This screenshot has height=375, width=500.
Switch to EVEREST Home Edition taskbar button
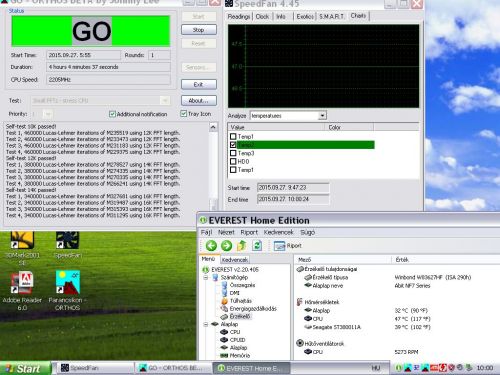coord(251,368)
